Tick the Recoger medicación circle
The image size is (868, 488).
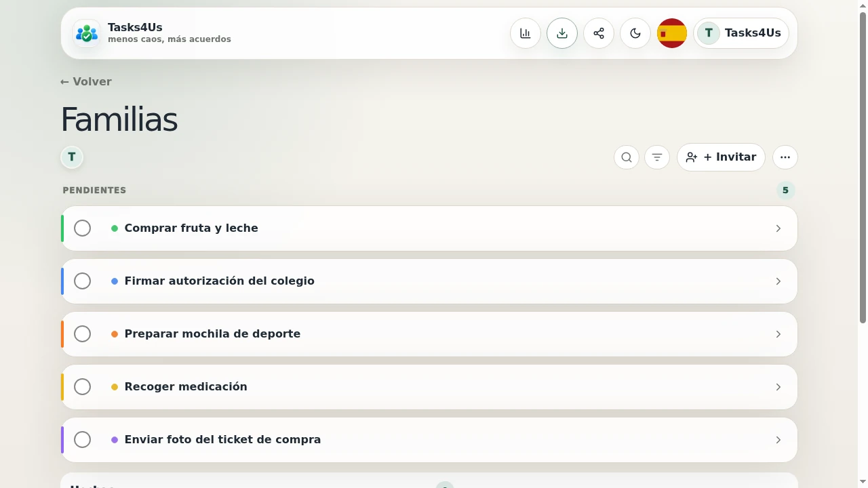pyautogui.click(x=82, y=387)
